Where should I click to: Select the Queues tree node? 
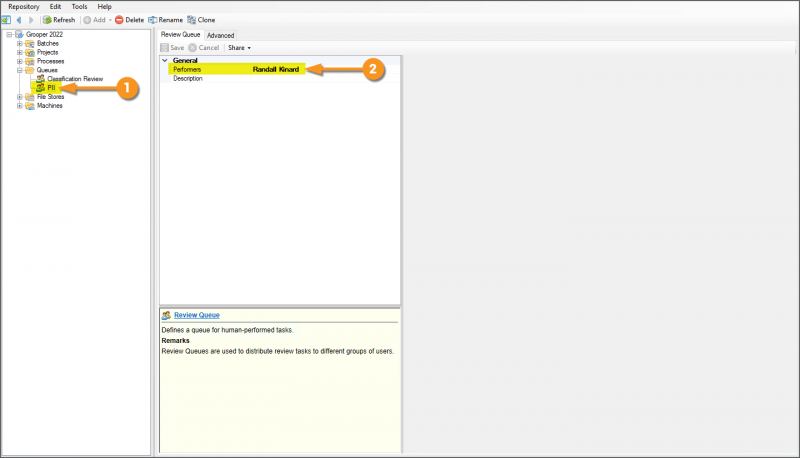tap(47, 70)
